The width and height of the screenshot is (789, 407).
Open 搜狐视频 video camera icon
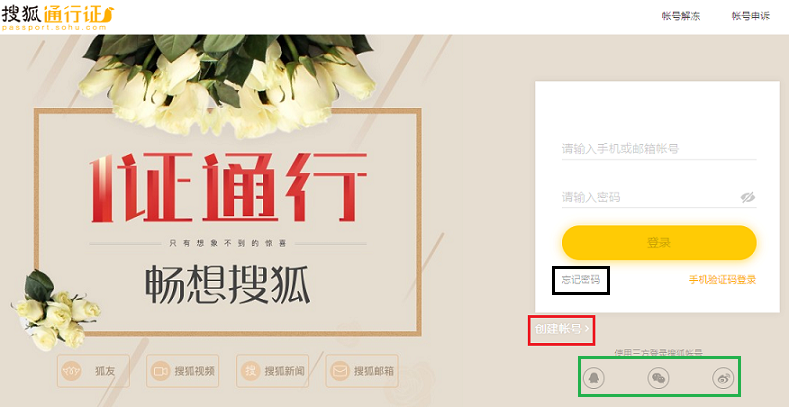pyautogui.click(x=161, y=371)
